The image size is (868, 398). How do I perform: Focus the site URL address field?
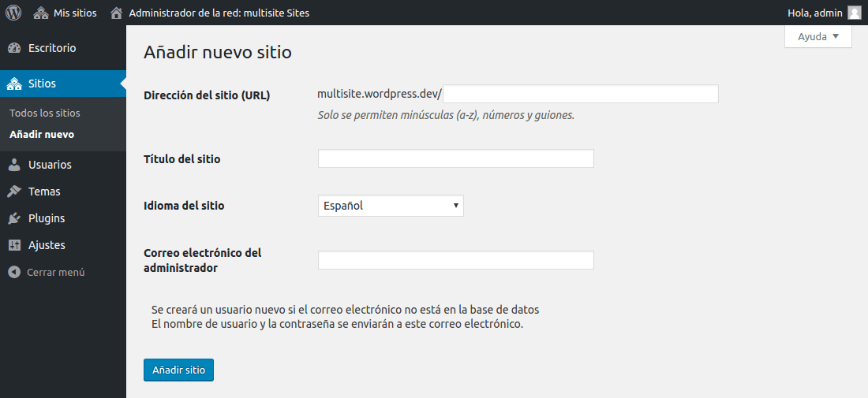tap(581, 94)
